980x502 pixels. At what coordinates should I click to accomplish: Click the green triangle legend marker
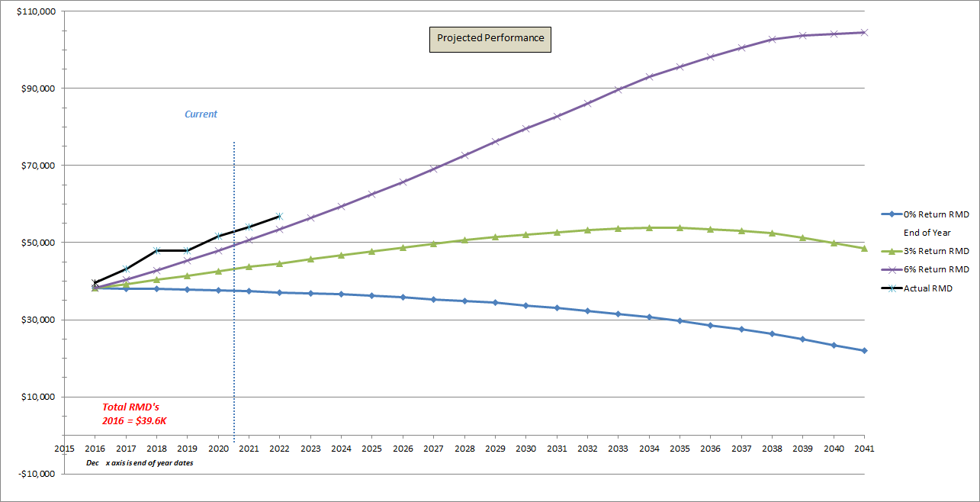(892, 252)
